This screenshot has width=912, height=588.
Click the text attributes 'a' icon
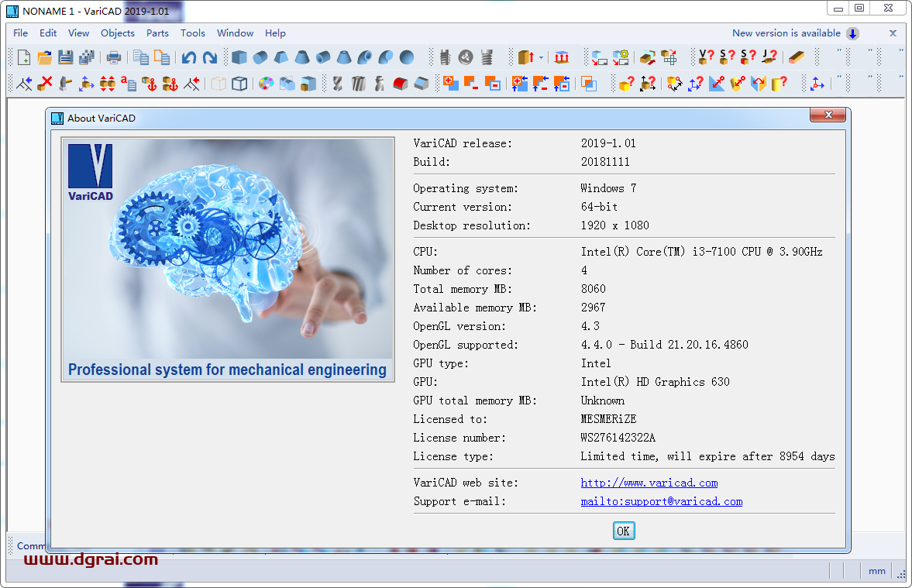point(128,84)
